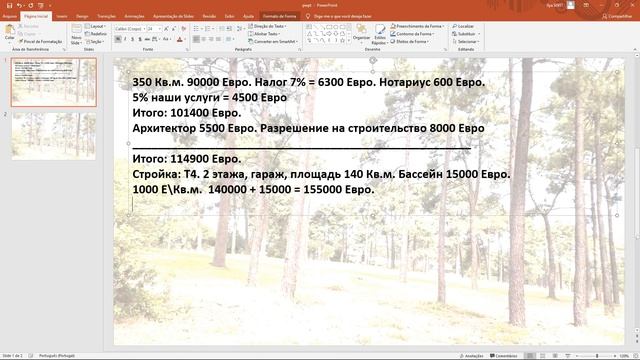Toggle italic formatting

125,39
